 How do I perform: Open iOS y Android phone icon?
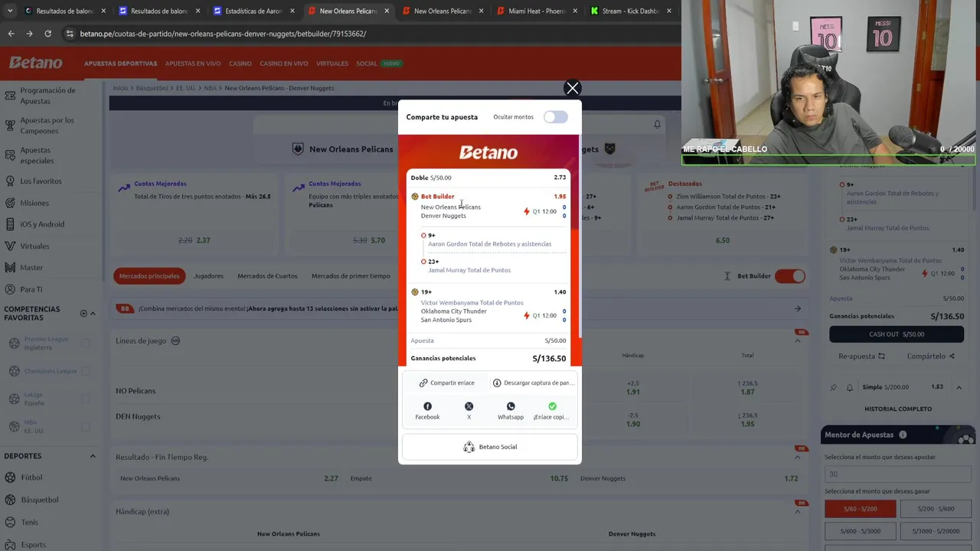tap(10, 224)
